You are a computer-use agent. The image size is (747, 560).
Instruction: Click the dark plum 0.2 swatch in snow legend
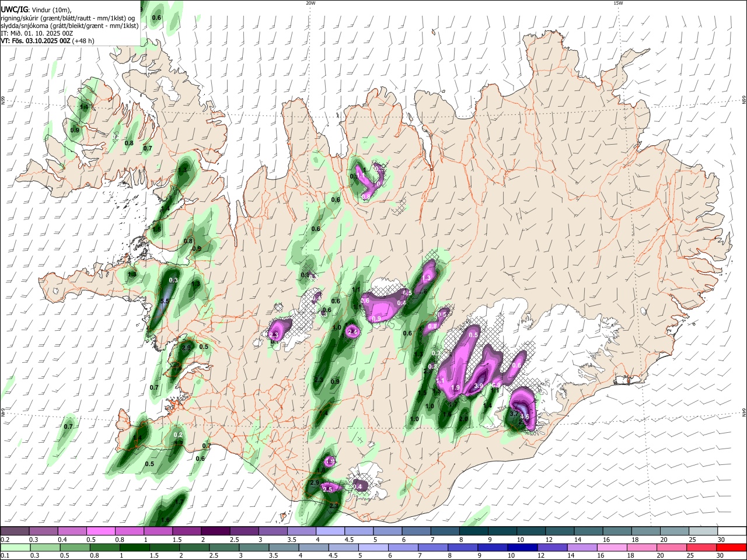15,531
